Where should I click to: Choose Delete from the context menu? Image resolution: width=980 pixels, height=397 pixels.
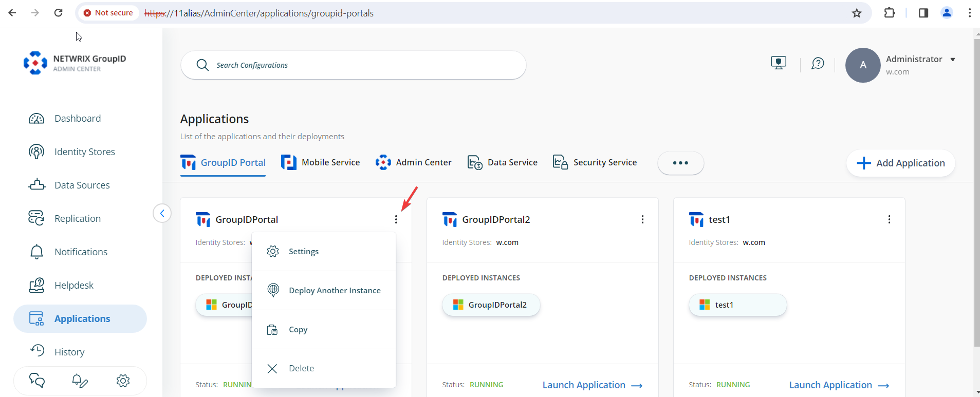pyautogui.click(x=324, y=368)
